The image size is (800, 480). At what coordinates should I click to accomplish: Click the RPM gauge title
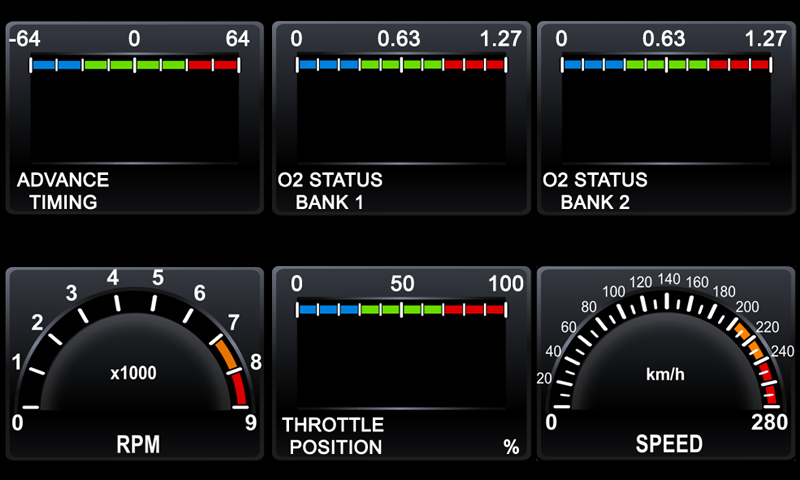138,444
